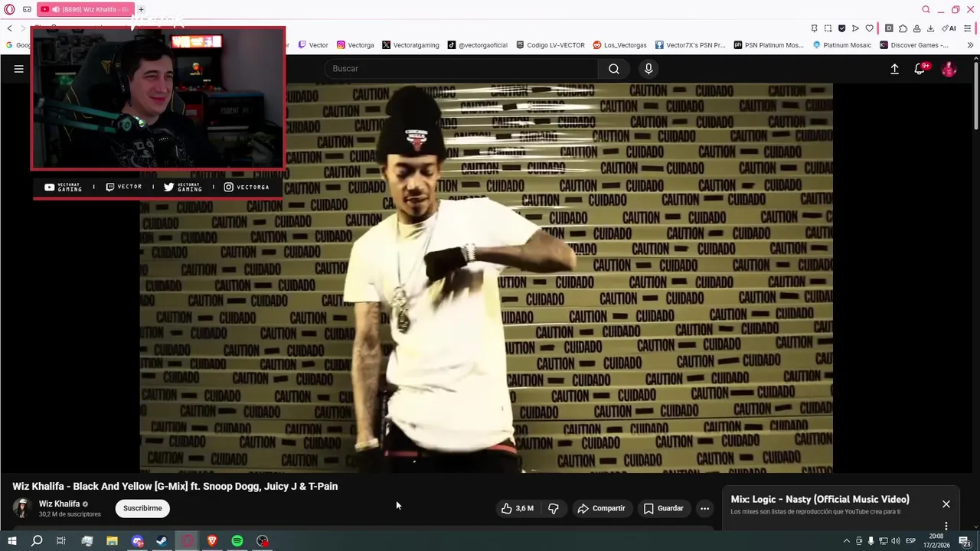Open the taskbar clock showing 20:08
Viewport: 980px width, 551px height.
point(936,541)
